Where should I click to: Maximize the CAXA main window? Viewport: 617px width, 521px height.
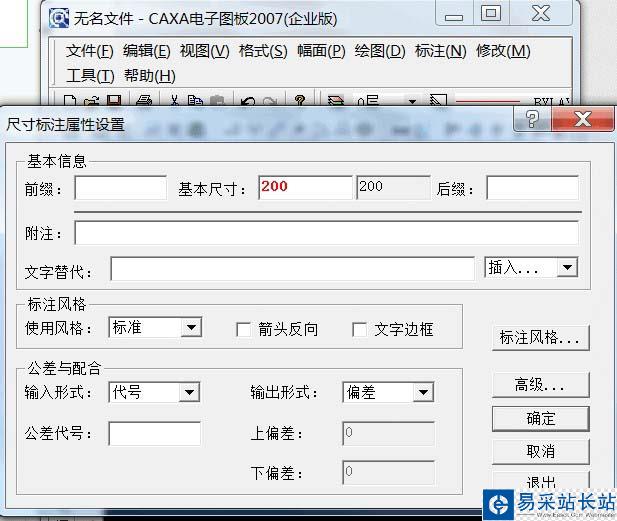[x=491, y=13]
